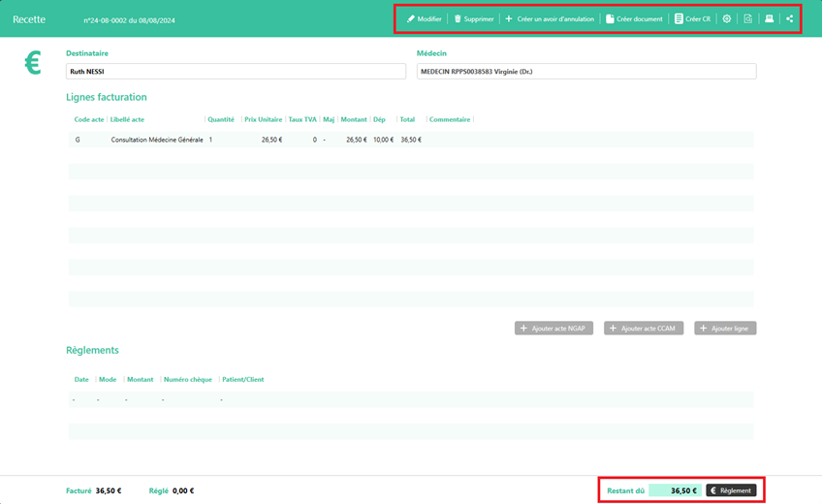This screenshot has height=504, width=822.
Task: Delete the receipt with Supprimer
Action: 474,19
